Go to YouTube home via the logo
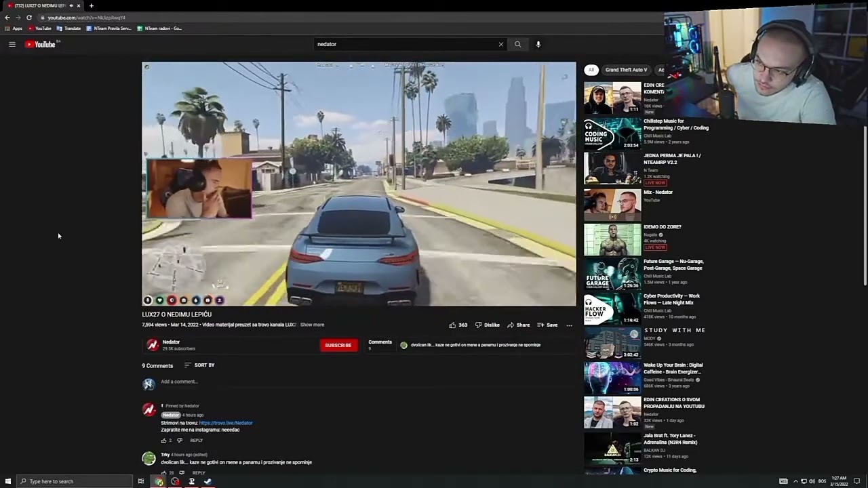 (x=40, y=44)
